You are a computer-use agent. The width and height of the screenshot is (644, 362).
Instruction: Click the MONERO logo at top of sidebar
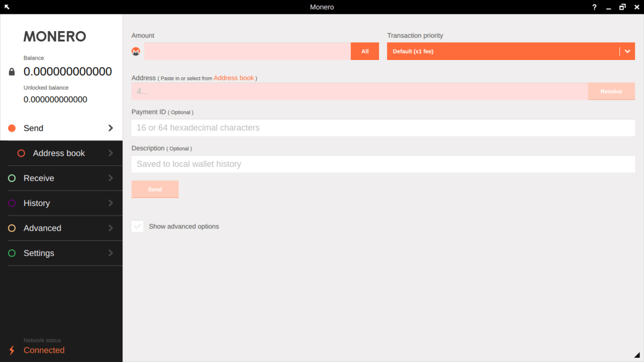(x=54, y=36)
